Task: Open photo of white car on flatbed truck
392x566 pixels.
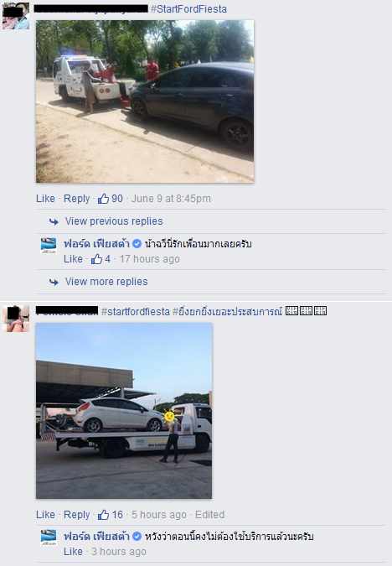Action: [x=124, y=411]
